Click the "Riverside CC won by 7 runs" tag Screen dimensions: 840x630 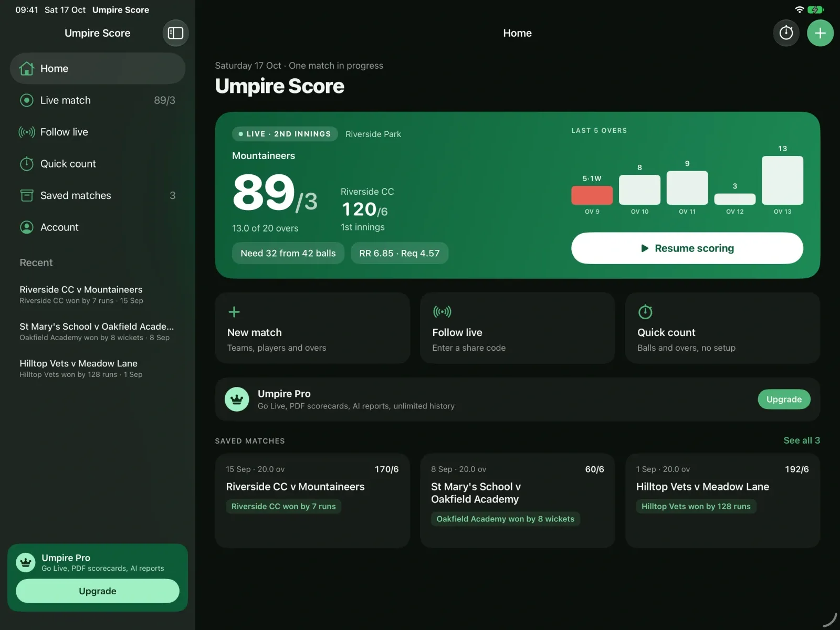point(283,507)
